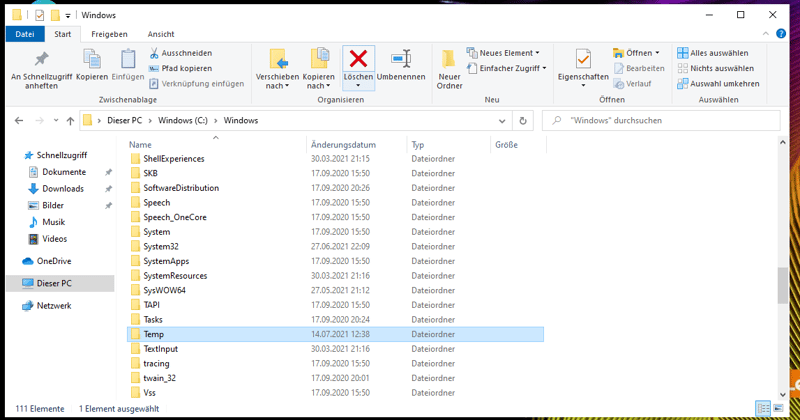
Task: Navigate up one folder level arrow
Action: (70, 121)
